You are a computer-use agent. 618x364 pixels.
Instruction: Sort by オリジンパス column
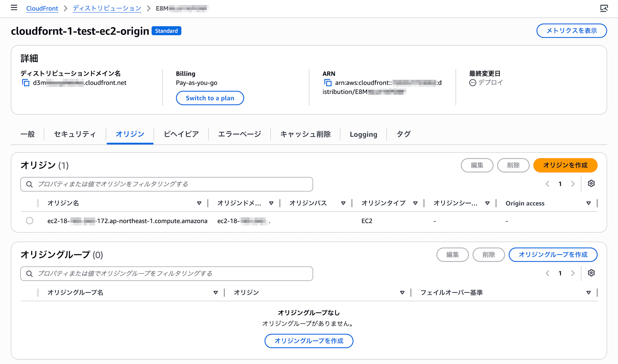pyautogui.click(x=343, y=203)
